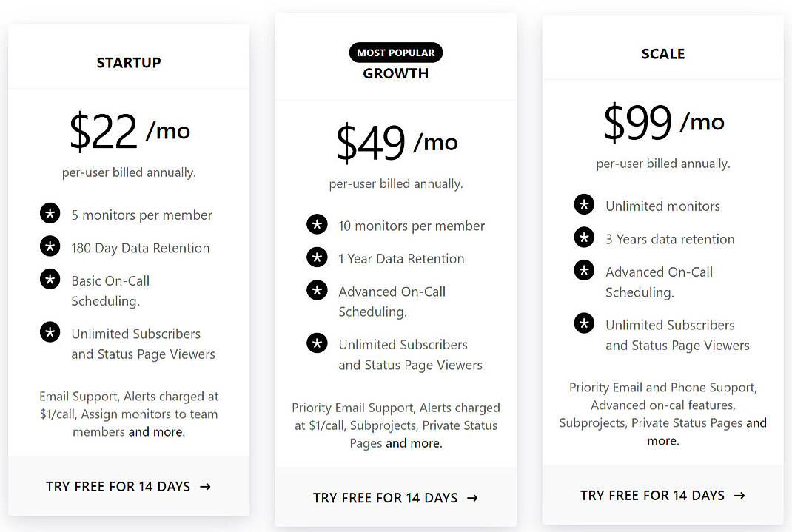Image resolution: width=792 pixels, height=532 pixels.
Task: Click the star next to "180 Day Data Retention"
Action: tap(50, 247)
